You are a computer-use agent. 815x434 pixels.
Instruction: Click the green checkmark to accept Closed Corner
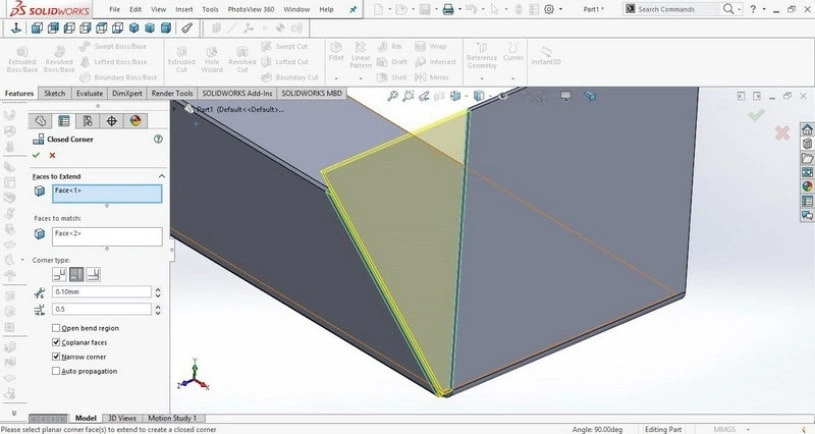36,155
